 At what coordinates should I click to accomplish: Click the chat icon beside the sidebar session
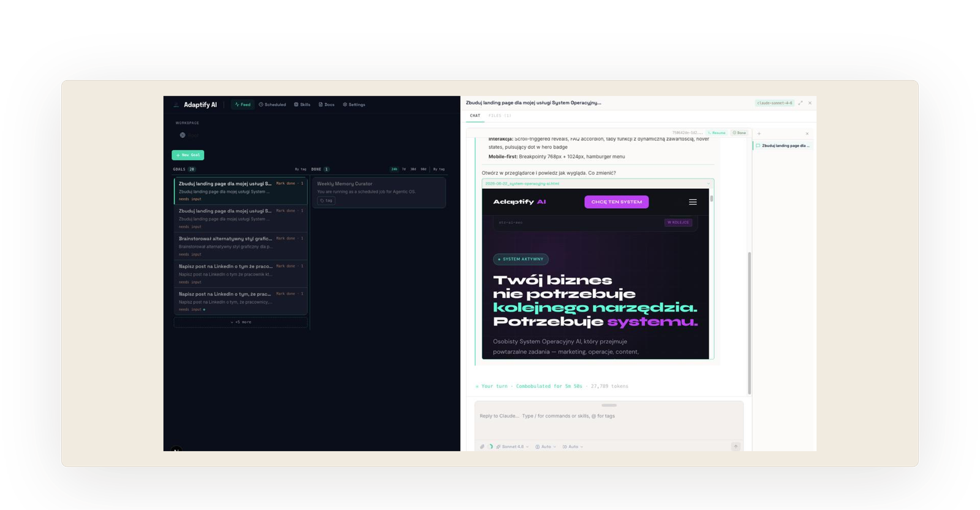point(758,146)
